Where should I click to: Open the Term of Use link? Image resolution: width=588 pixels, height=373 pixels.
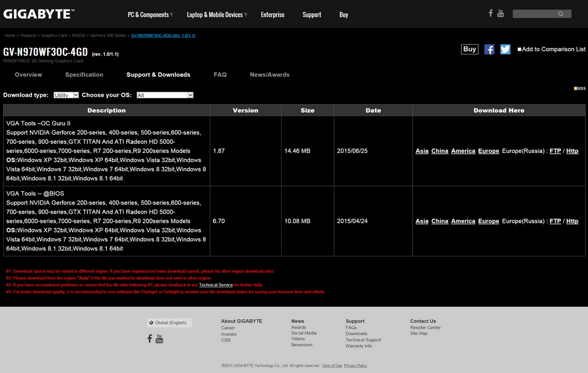click(x=332, y=366)
